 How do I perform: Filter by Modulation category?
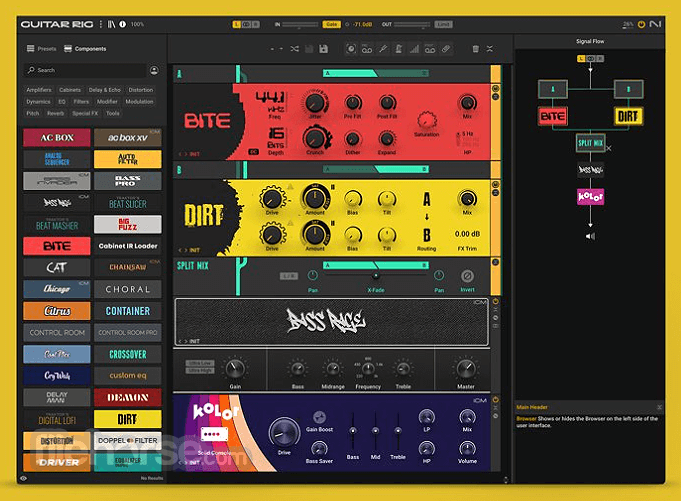pyautogui.click(x=139, y=102)
